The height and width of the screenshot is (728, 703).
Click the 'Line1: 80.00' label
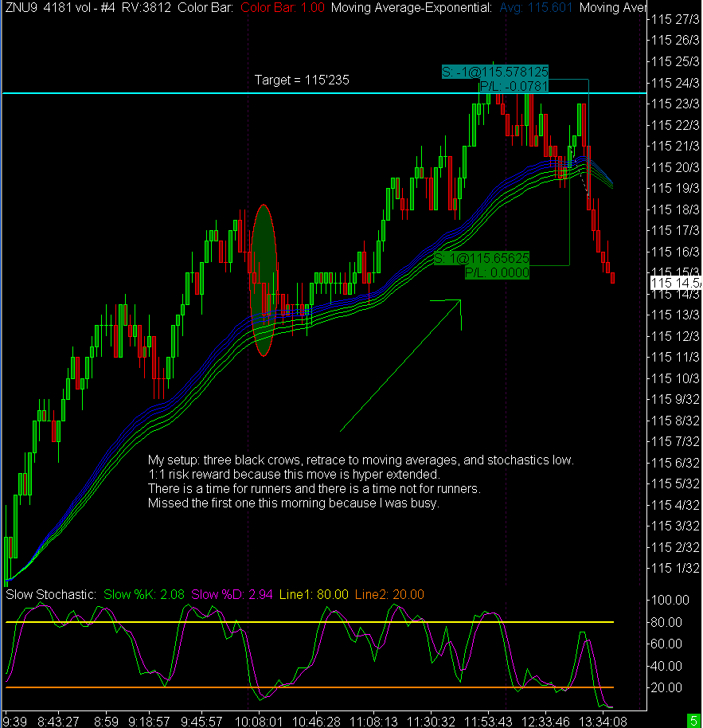click(314, 595)
